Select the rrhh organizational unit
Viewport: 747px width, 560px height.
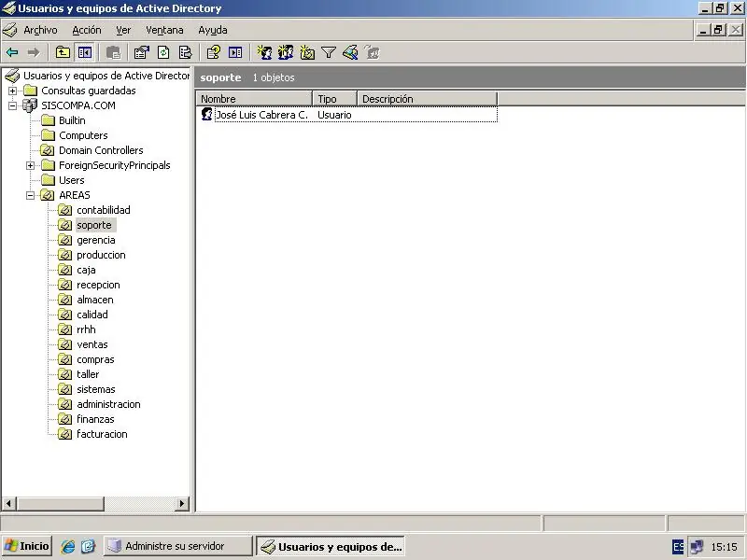point(86,329)
